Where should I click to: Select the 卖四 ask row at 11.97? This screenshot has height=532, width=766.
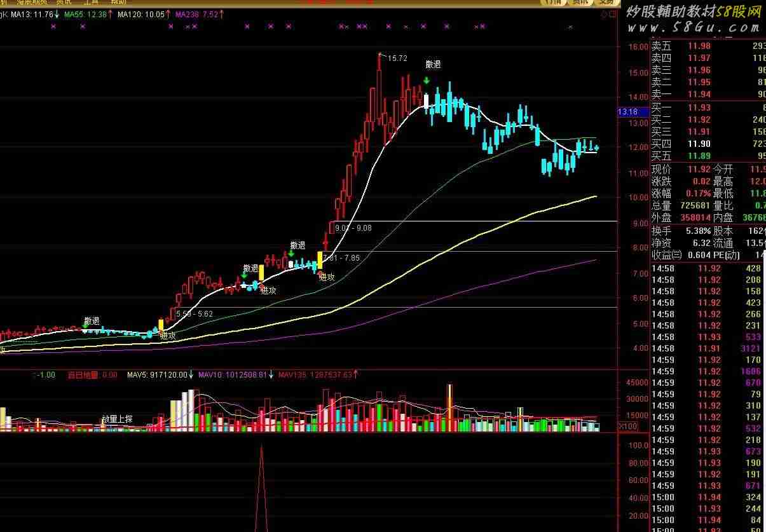[x=708, y=58]
